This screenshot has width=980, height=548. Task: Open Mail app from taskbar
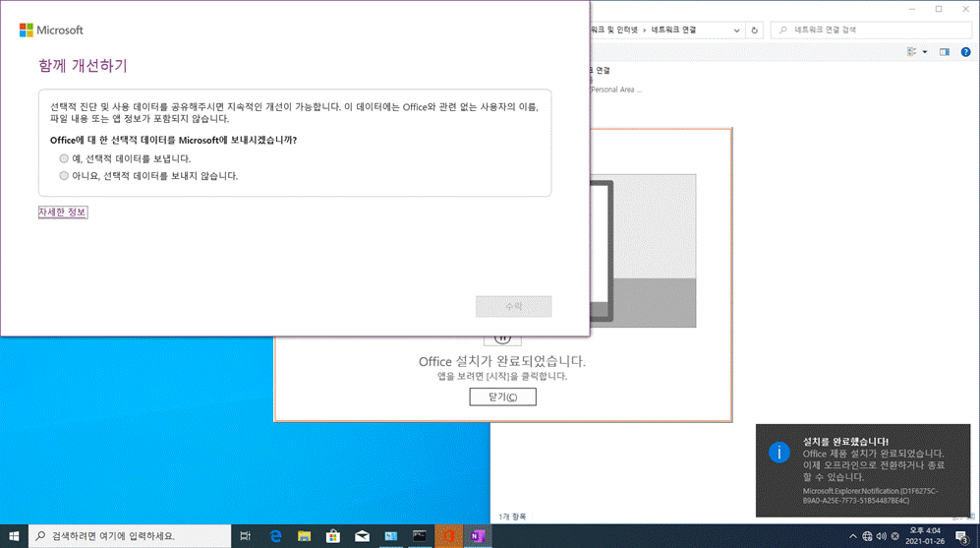click(x=362, y=536)
